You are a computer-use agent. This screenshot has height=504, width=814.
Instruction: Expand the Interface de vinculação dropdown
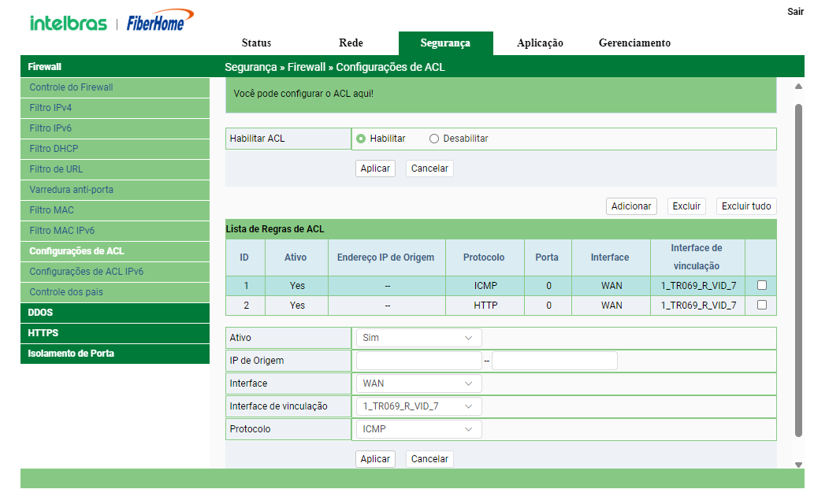(x=418, y=406)
